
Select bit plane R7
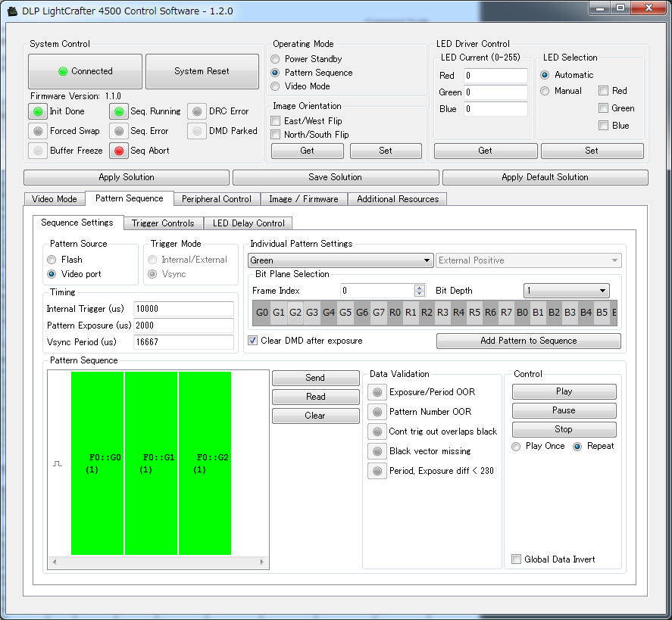click(506, 313)
